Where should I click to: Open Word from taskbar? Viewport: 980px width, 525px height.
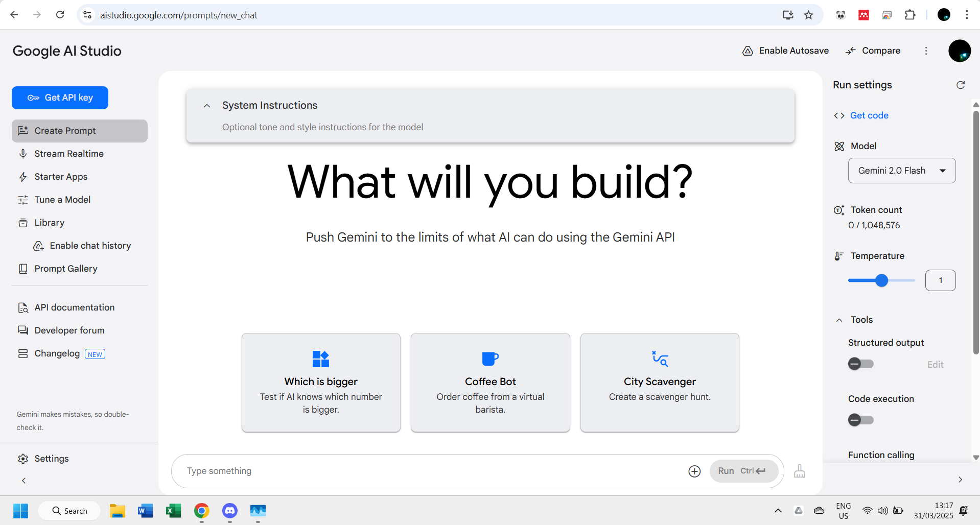point(146,511)
